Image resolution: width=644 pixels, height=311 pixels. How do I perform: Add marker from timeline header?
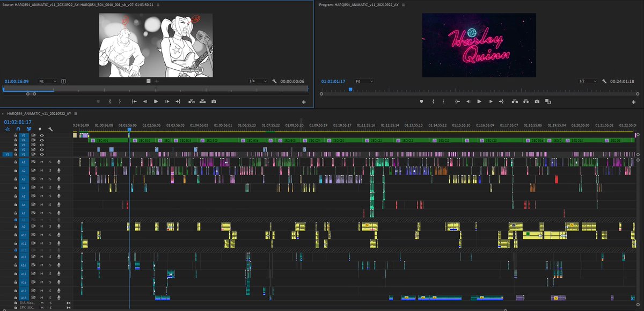40,129
